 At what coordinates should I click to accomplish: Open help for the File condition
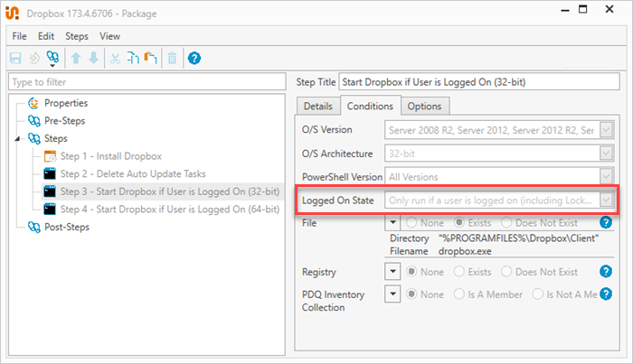(606, 222)
